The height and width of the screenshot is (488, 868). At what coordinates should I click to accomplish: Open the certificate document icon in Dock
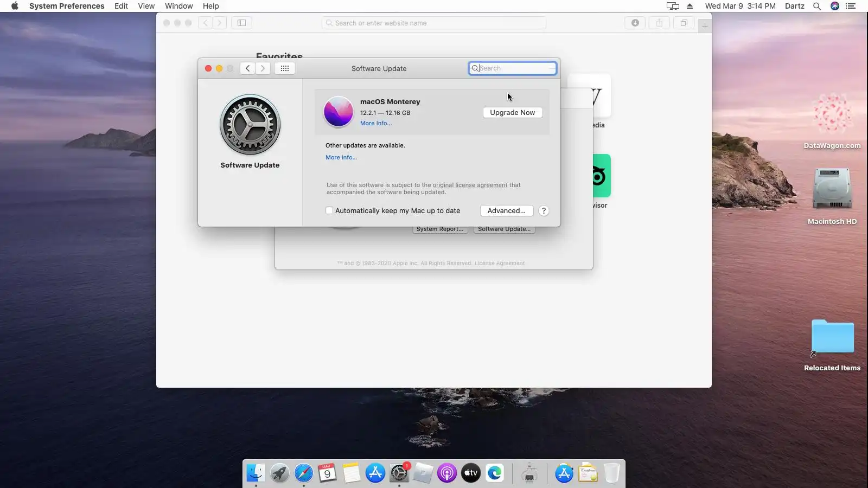tap(588, 473)
